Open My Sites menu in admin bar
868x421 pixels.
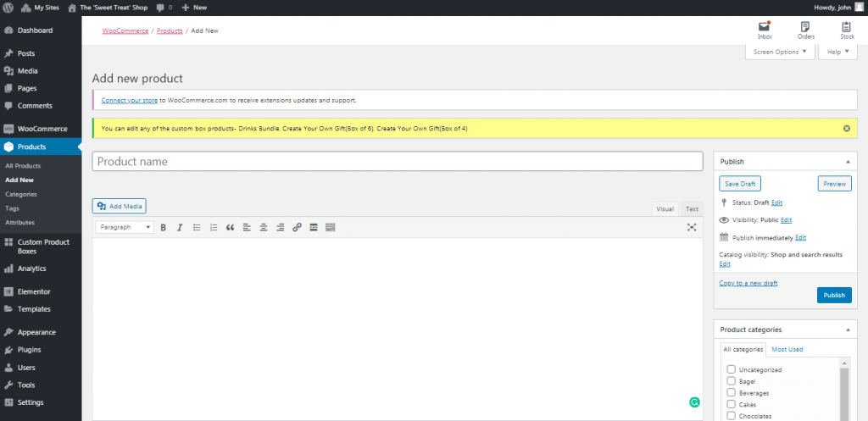[x=40, y=8]
